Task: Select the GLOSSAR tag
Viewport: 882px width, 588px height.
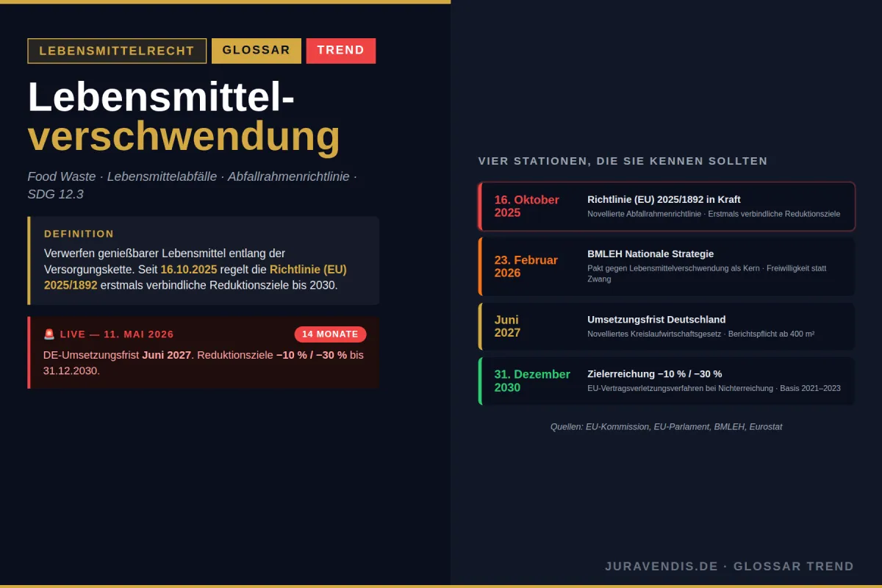Action: [x=257, y=51]
